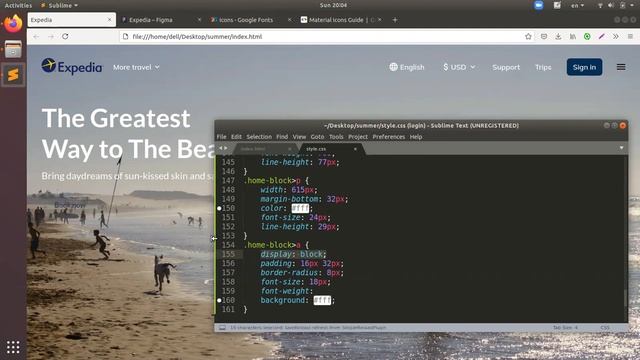Close the style.css tab in Sublime
640x360 pixels.
coord(355,149)
